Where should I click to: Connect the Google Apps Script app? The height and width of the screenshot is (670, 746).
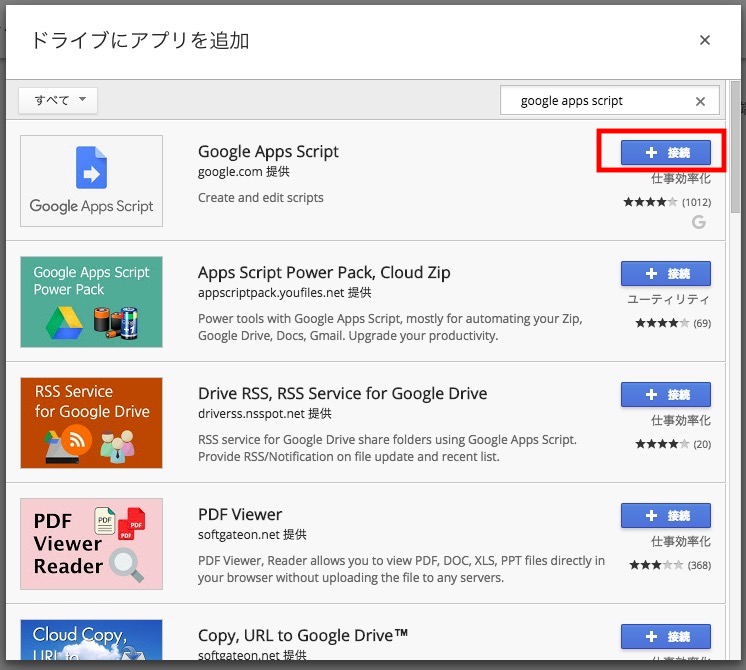point(666,152)
